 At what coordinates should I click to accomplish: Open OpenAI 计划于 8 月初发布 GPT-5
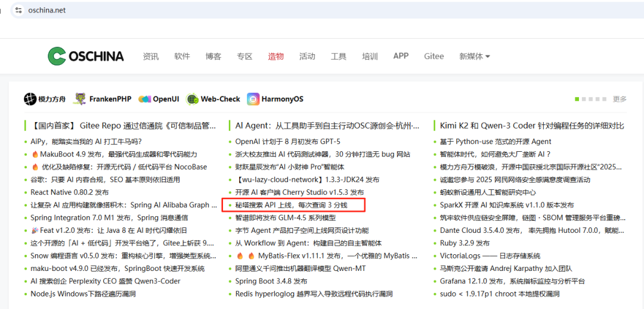[x=288, y=142]
